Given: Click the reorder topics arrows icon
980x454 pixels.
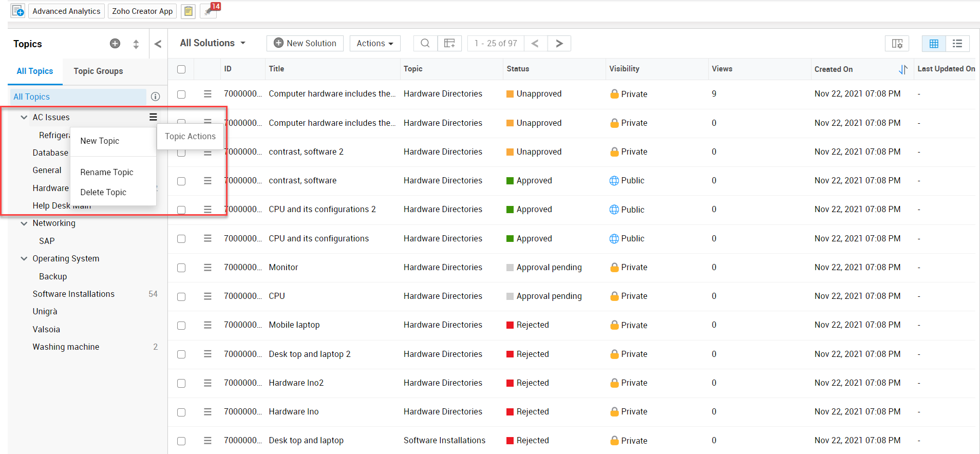Looking at the screenshot, I should tap(136, 44).
